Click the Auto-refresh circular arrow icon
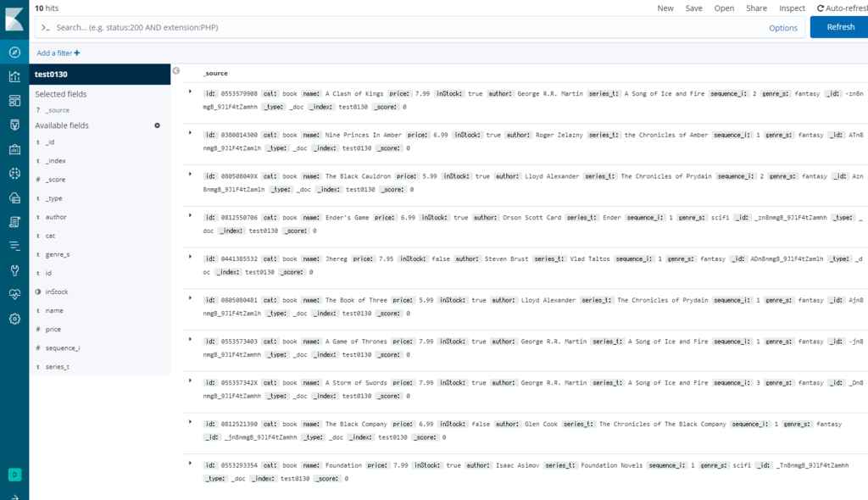Image resolution: width=868 pixels, height=500 pixels. [821, 8]
